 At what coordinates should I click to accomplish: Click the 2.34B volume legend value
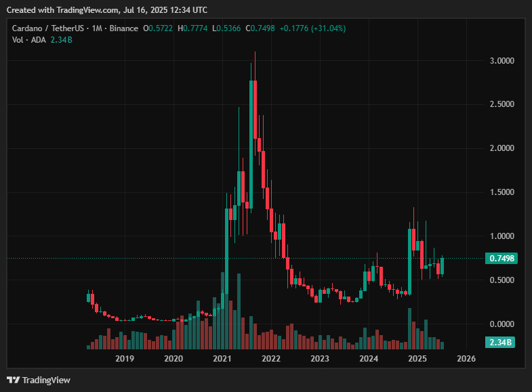(62, 40)
